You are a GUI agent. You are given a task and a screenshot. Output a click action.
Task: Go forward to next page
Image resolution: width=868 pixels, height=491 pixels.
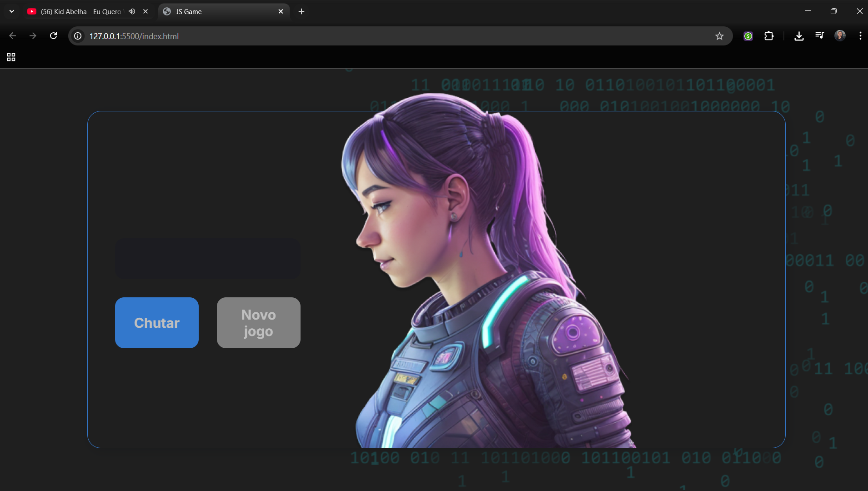point(33,36)
